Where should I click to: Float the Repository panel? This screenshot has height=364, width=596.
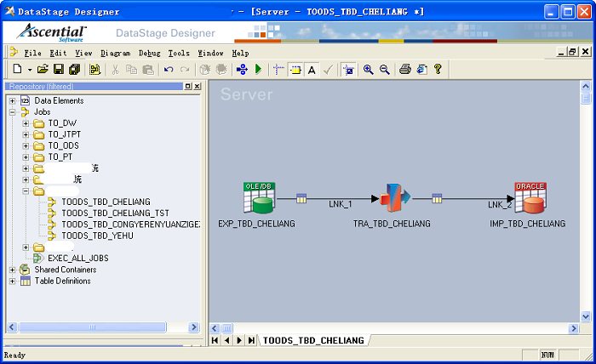coord(188,87)
